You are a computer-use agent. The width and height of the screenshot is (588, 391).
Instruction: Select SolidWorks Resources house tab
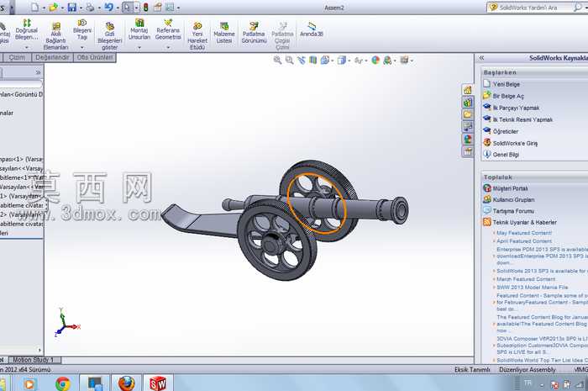click(468, 90)
